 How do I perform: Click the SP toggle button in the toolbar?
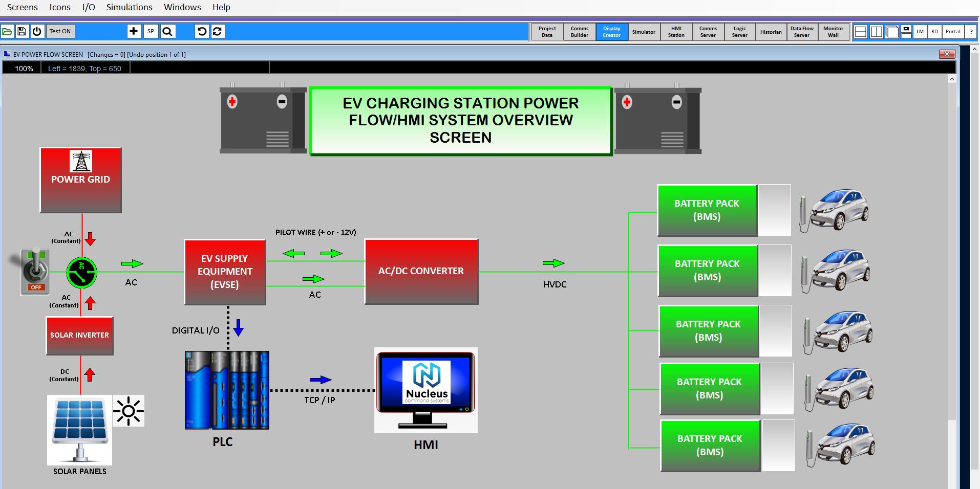click(x=151, y=31)
